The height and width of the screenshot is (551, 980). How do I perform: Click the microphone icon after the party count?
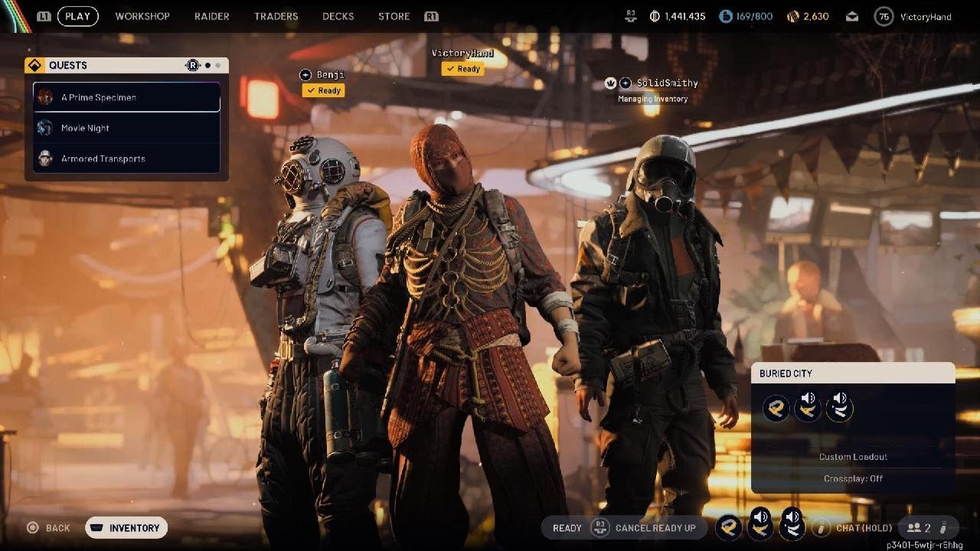(x=943, y=527)
